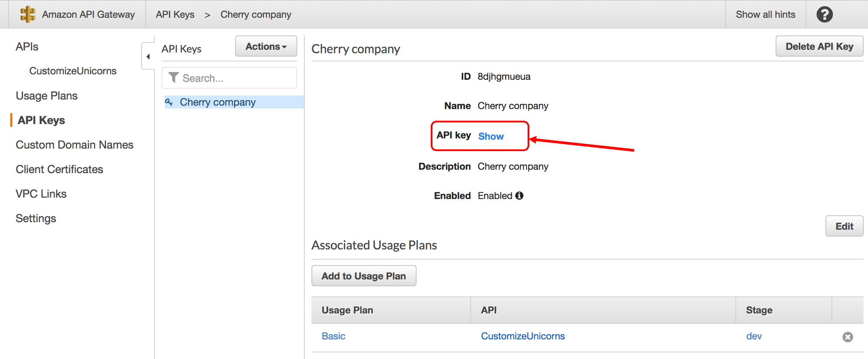The image size is (868, 359).
Task: Select Cherry company in key list
Action: pyautogui.click(x=234, y=102)
